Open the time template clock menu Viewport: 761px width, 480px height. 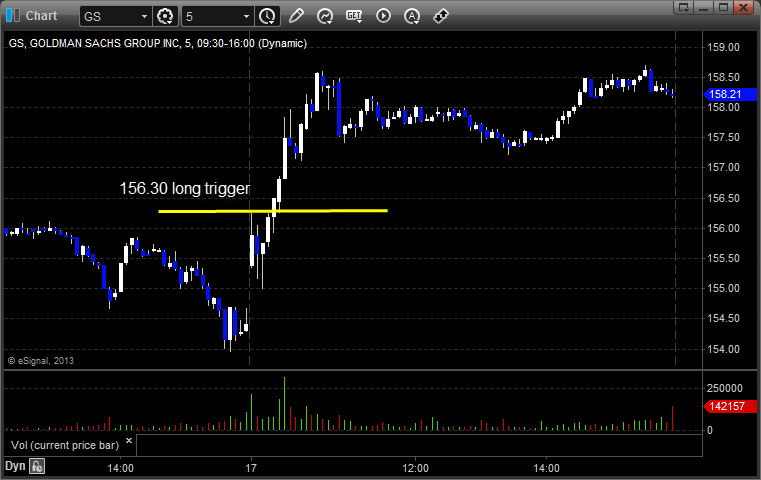click(267, 17)
